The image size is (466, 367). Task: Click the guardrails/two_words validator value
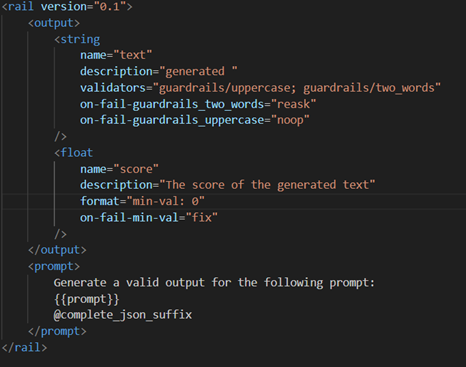pyautogui.click(x=369, y=88)
